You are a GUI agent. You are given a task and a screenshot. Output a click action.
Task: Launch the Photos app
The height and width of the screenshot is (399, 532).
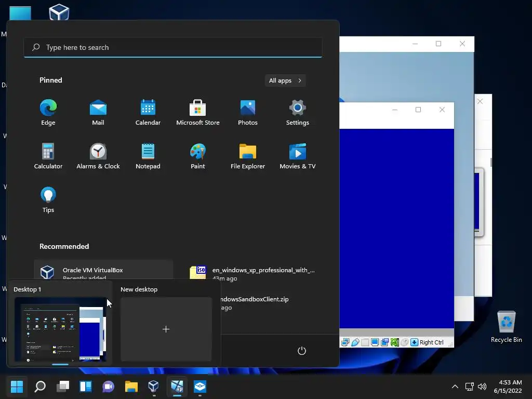click(248, 113)
